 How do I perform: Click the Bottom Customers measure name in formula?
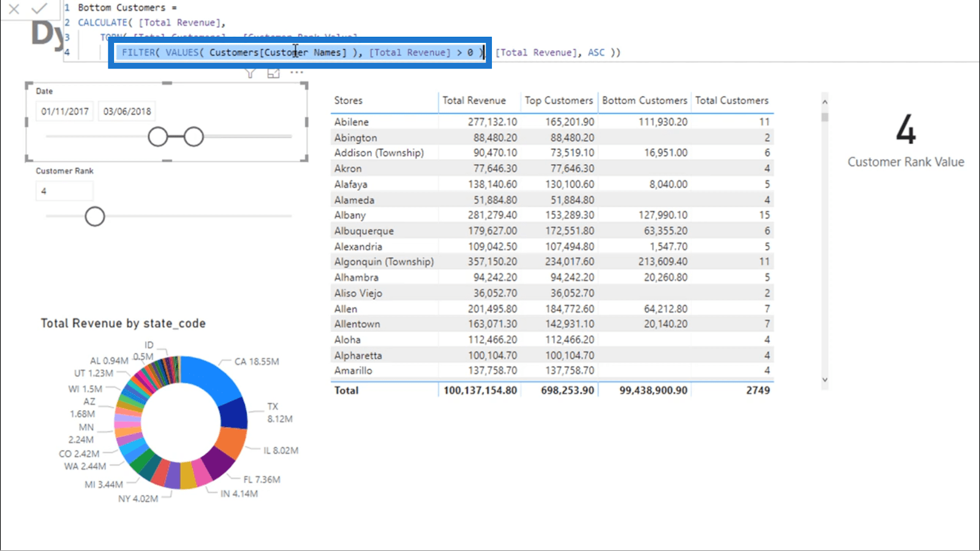click(121, 7)
